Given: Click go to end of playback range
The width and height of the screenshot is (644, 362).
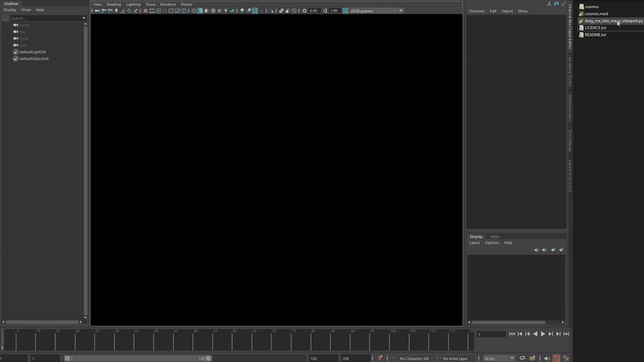Looking at the screenshot, I should pyautogui.click(x=566, y=334).
